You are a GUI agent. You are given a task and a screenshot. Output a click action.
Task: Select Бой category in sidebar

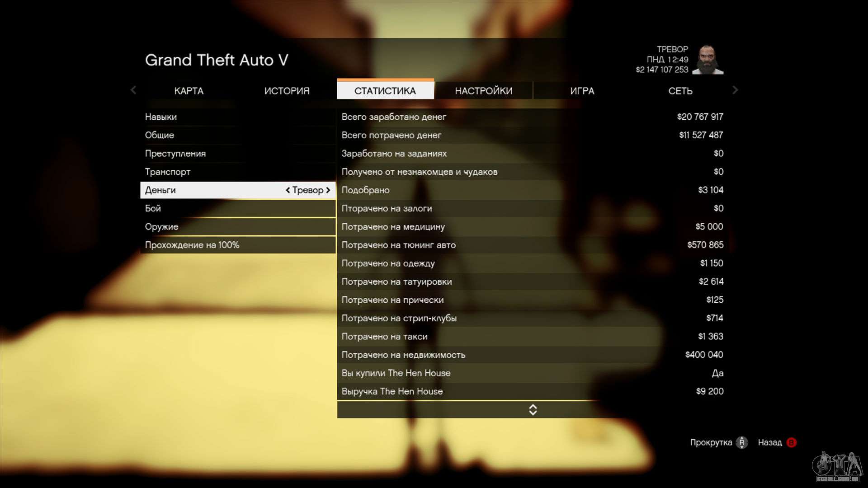(153, 208)
